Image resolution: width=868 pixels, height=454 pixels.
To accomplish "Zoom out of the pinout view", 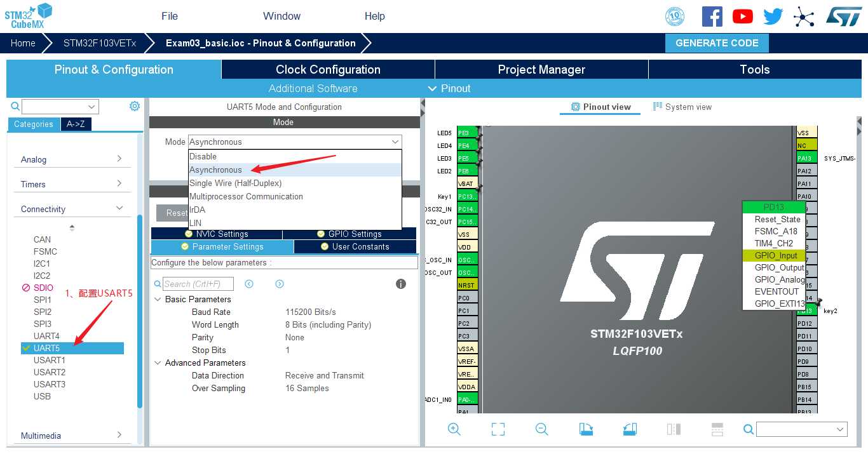I will 542,429.
